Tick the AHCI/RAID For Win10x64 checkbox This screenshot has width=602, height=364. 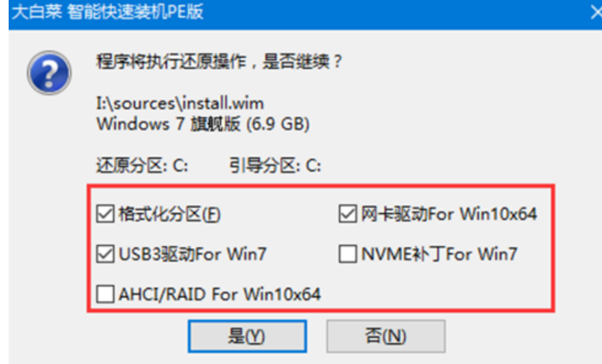click(105, 294)
